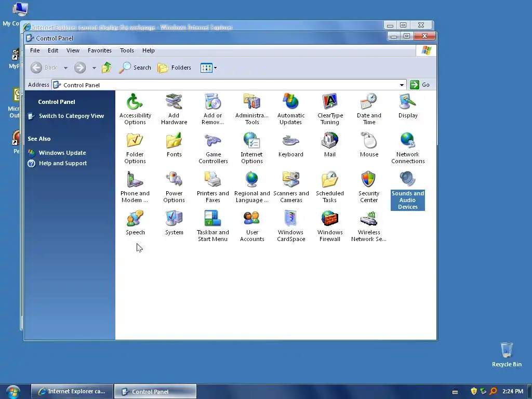Image resolution: width=532 pixels, height=399 pixels.
Task: Switch to Category View link
Action: click(x=71, y=116)
